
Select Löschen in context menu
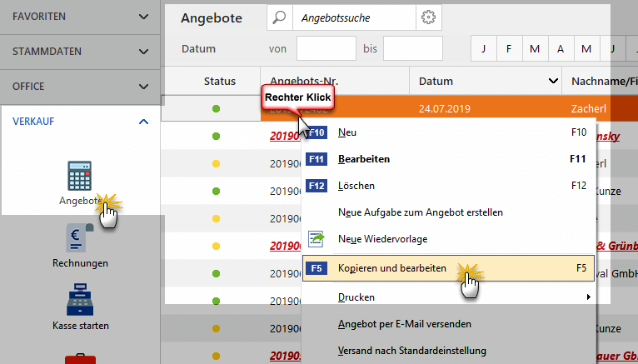click(448, 186)
